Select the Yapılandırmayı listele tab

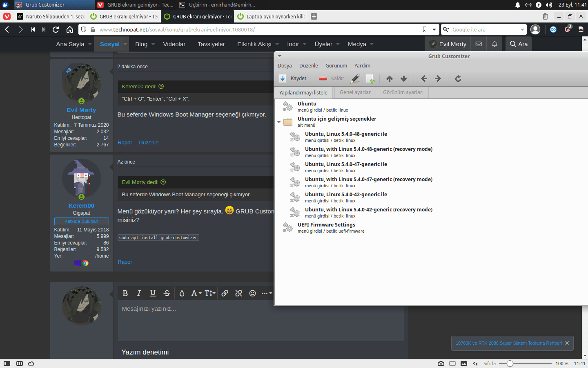pyautogui.click(x=303, y=92)
